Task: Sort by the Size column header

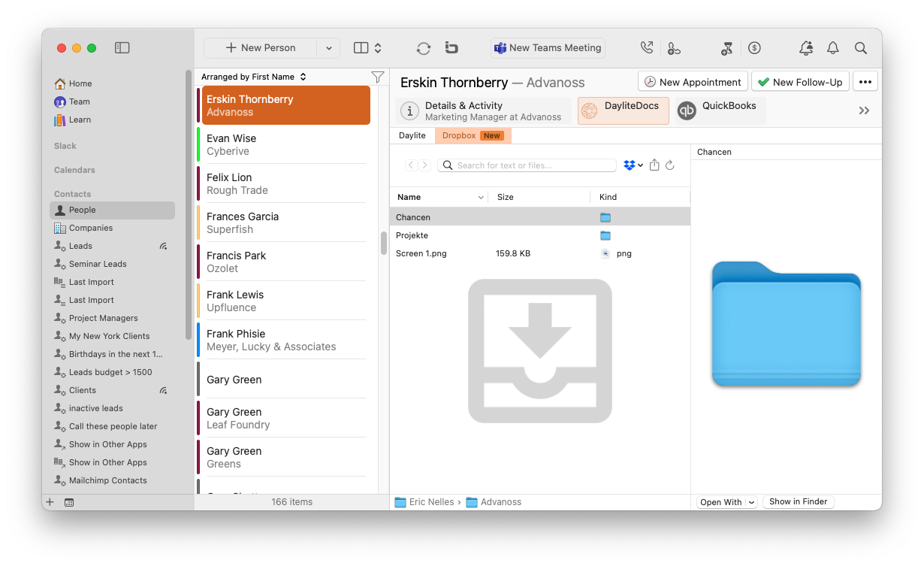Action: (539, 197)
